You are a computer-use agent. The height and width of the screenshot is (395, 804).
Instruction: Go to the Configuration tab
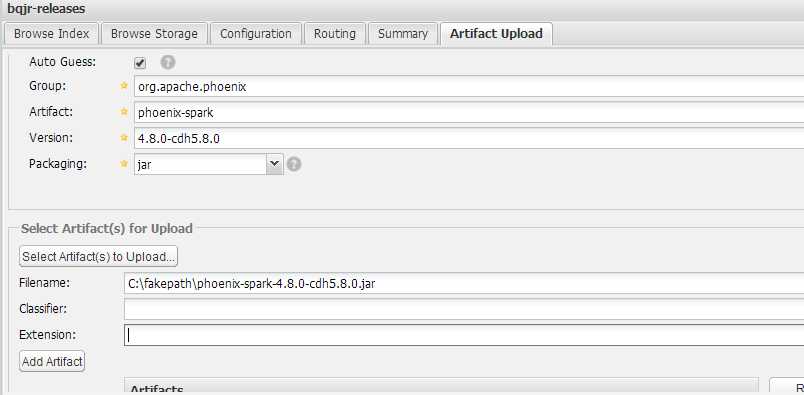point(256,34)
